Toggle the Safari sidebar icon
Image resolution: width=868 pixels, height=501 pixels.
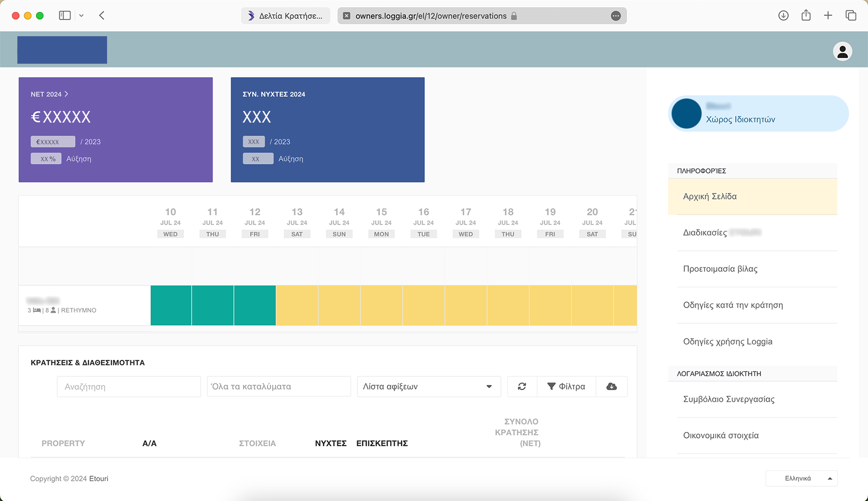coord(65,15)
